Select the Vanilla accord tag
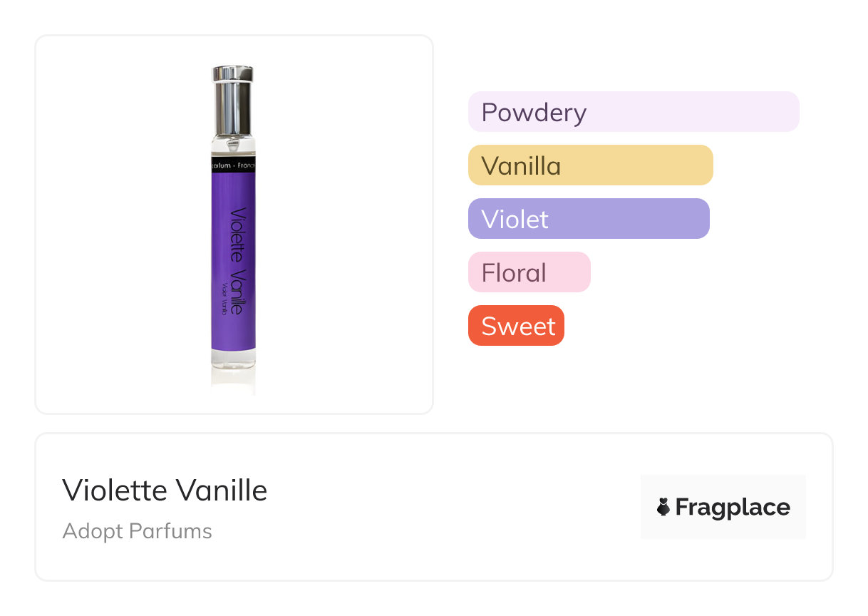Viewport: 868px width, 616px height. 590,165
